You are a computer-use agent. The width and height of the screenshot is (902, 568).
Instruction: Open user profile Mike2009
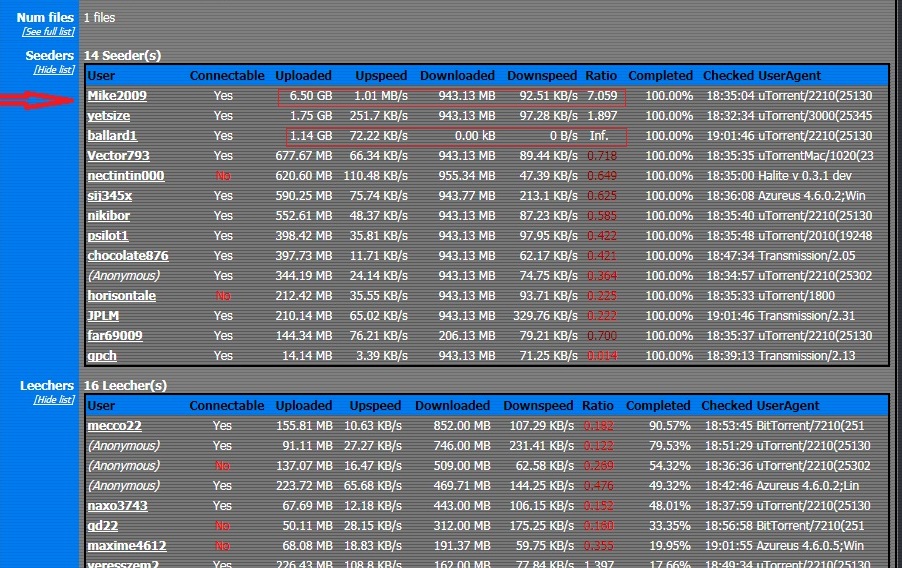click(x=117, y=96)
